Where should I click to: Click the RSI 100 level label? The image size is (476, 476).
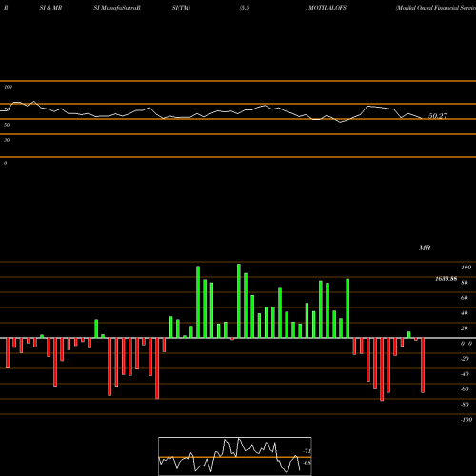9,87
